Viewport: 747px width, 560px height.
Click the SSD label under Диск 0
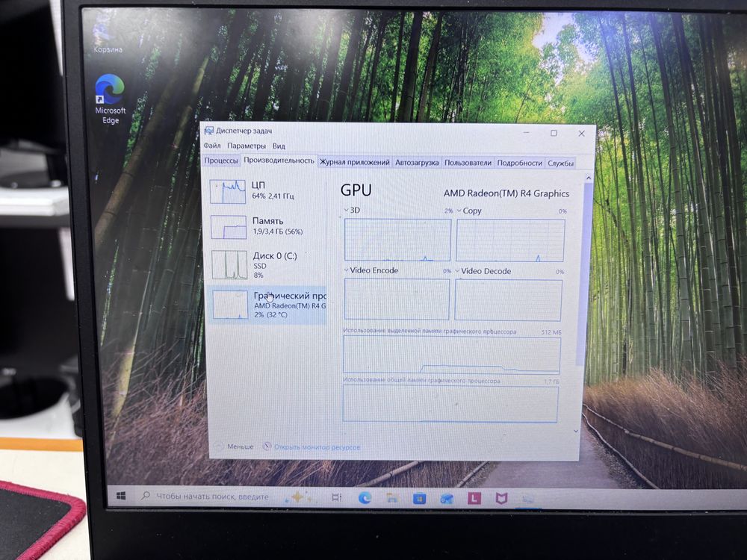click(260, 267)
